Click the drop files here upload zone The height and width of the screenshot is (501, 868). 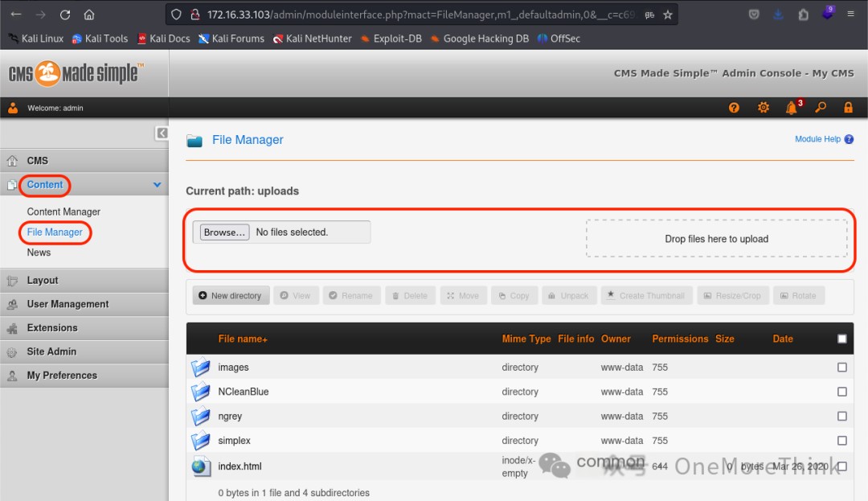click(x=716, y=239)
